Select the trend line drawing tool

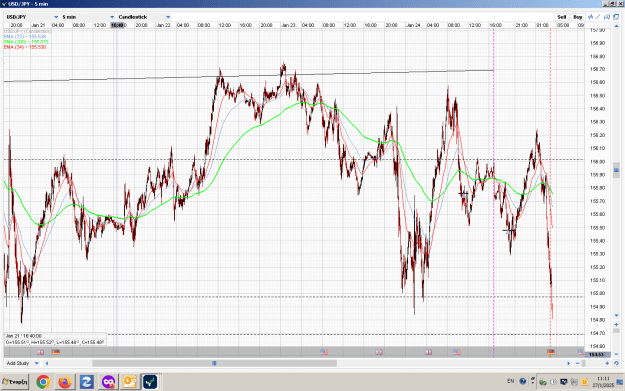[598, 17]
